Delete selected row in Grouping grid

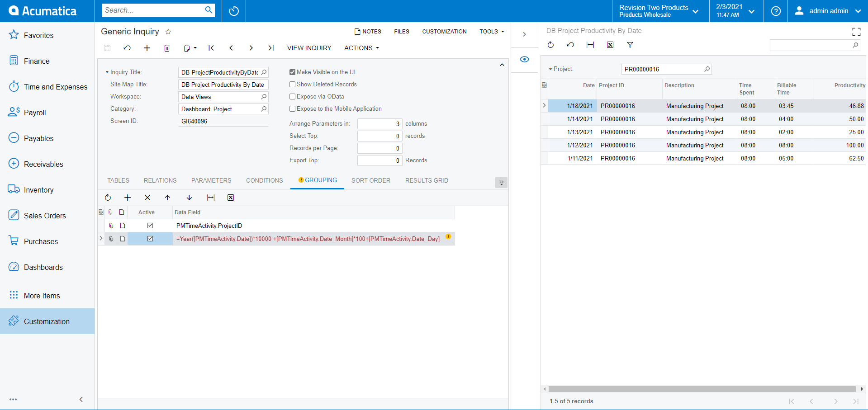coord(147,198)
